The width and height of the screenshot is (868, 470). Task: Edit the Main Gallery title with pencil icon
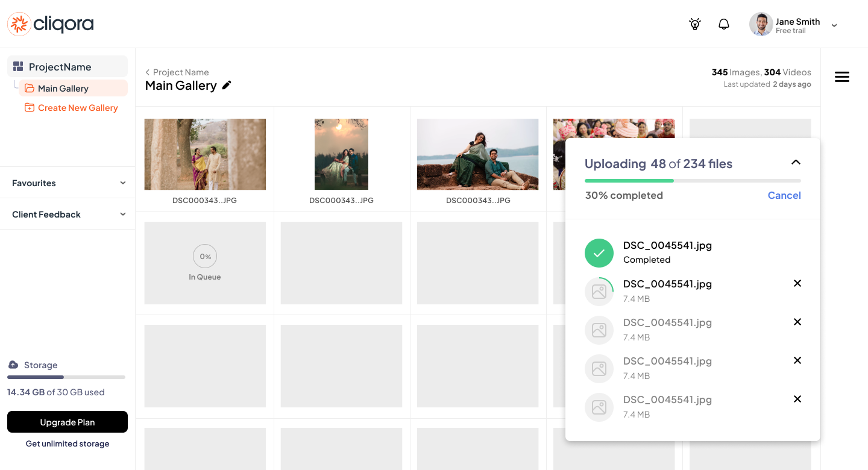click(x=227, y=86)
